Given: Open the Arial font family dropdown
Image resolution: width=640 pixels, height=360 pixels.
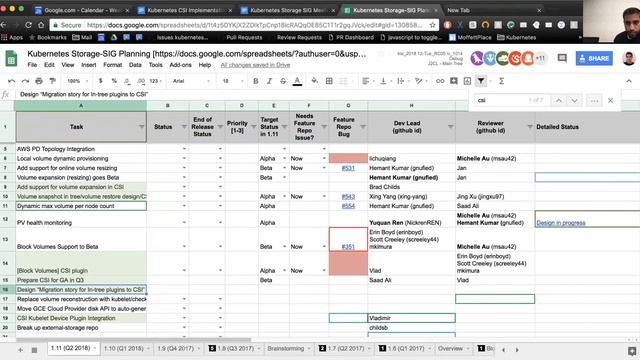Looking at the screenshot, I should (191, 81).
